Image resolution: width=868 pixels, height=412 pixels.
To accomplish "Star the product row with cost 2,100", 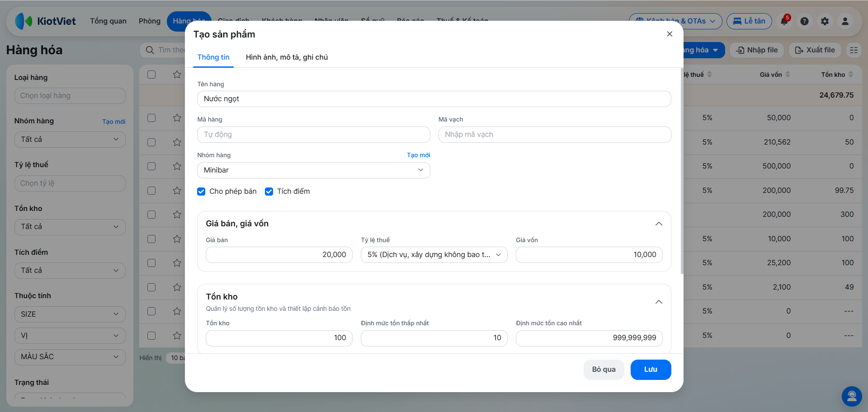I will pos(177,287).
